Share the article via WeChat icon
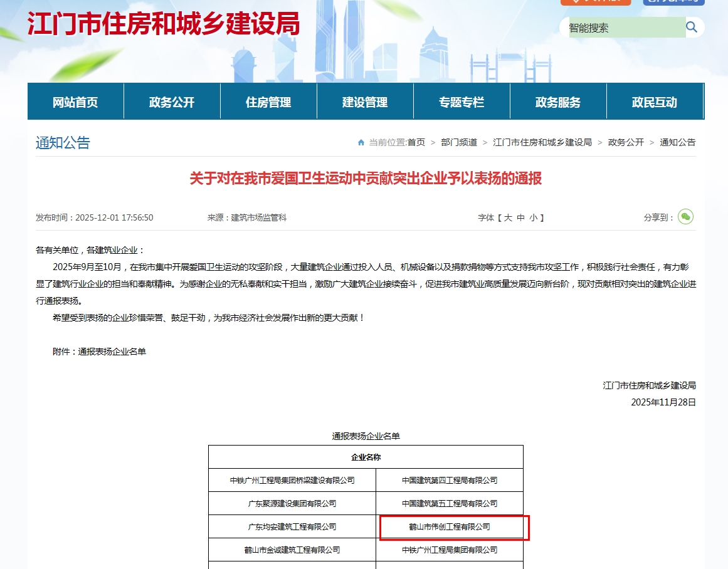Image resolution: width=728 pixels, height=569 pixels. [685, 217]
